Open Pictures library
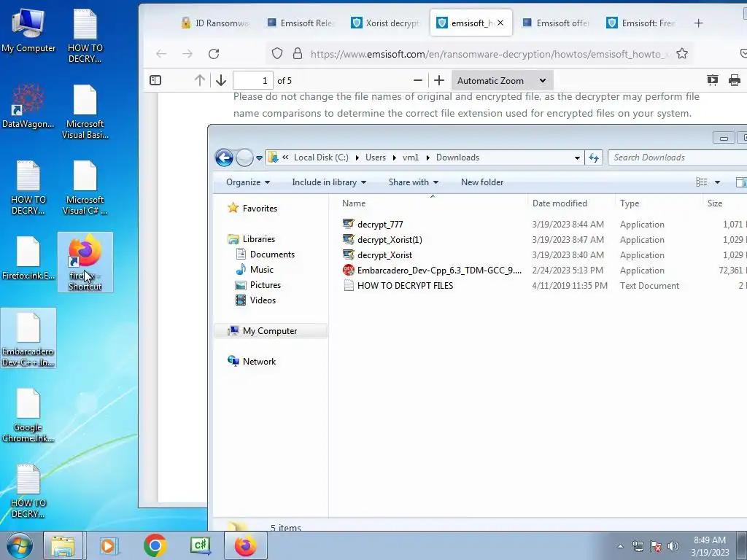This screenshot has width=747, height=560. click(266, 285)
